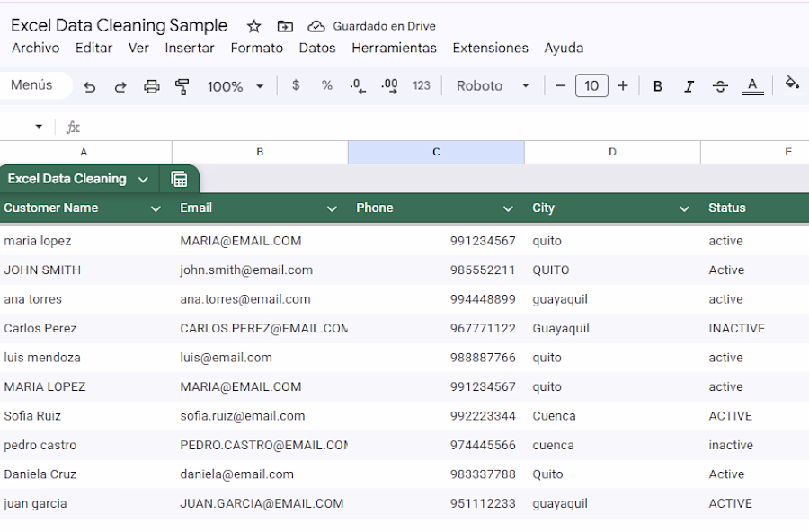
Task: Expand the Excel Data Cleaning table menu
Action: (x=144, y=180)
